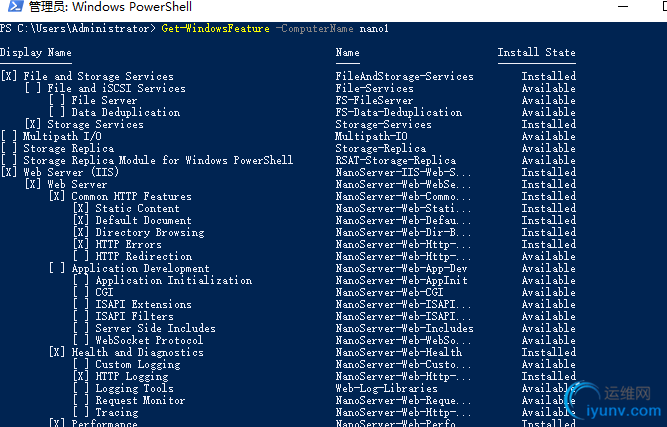
Task: Click the 'Web-Log-Libraries' feature name
Action: [386, 388]
